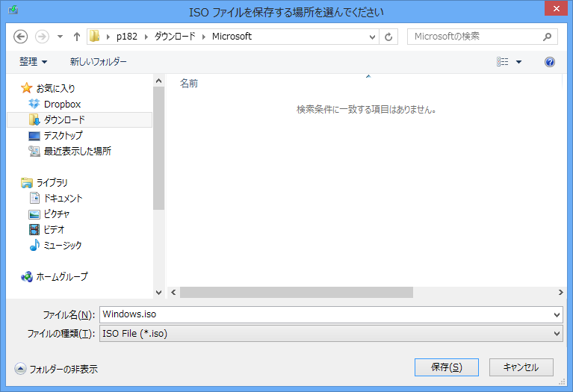Open the file name history dropdown
This screenshot has height=392, width=573.
557,314
